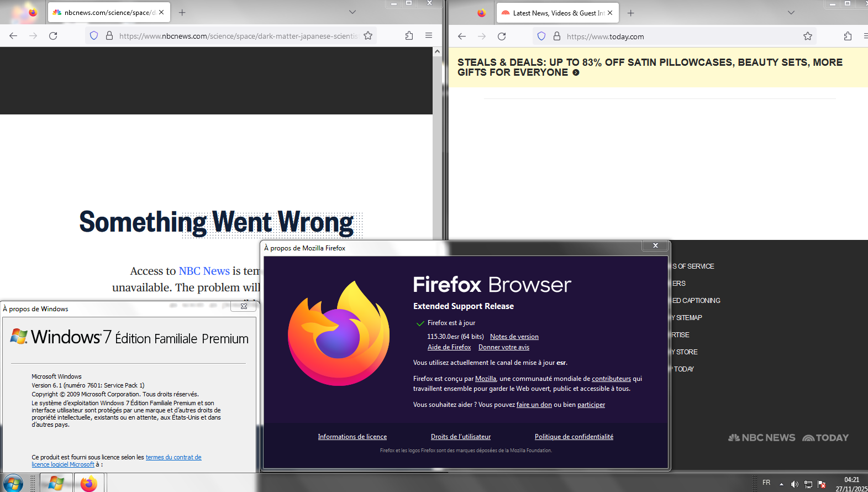Go back in the today.com Firefox window

(462, 36)
